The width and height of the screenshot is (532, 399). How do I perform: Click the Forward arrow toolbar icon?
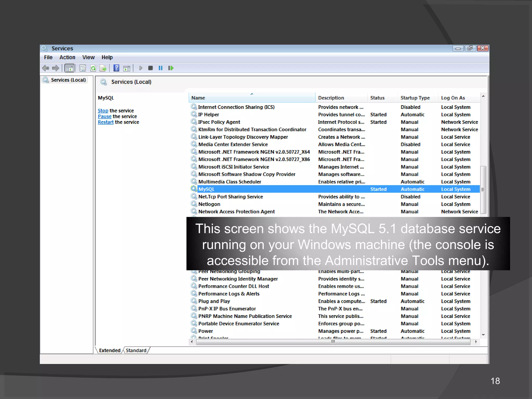tap(55, 68)
